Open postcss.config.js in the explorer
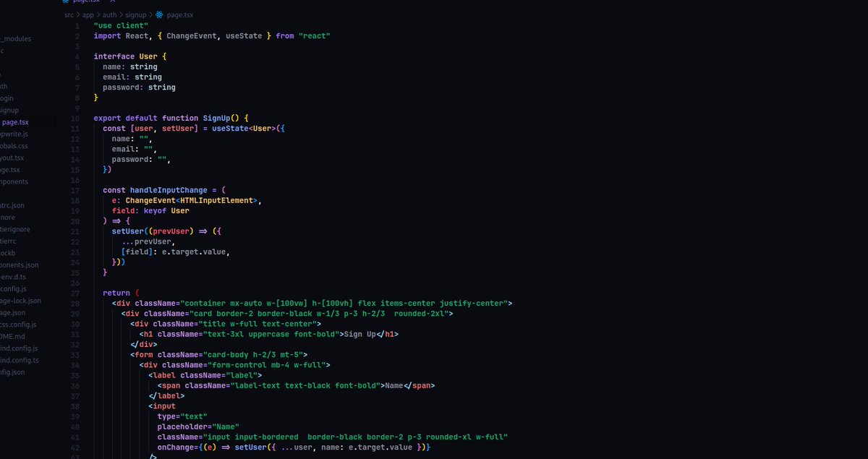The image size is (868, 459). pos(19,325)
